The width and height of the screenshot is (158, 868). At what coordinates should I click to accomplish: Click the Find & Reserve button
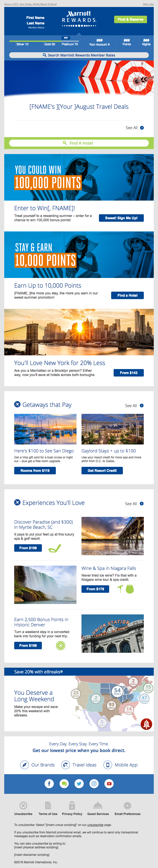click(130, 20)
